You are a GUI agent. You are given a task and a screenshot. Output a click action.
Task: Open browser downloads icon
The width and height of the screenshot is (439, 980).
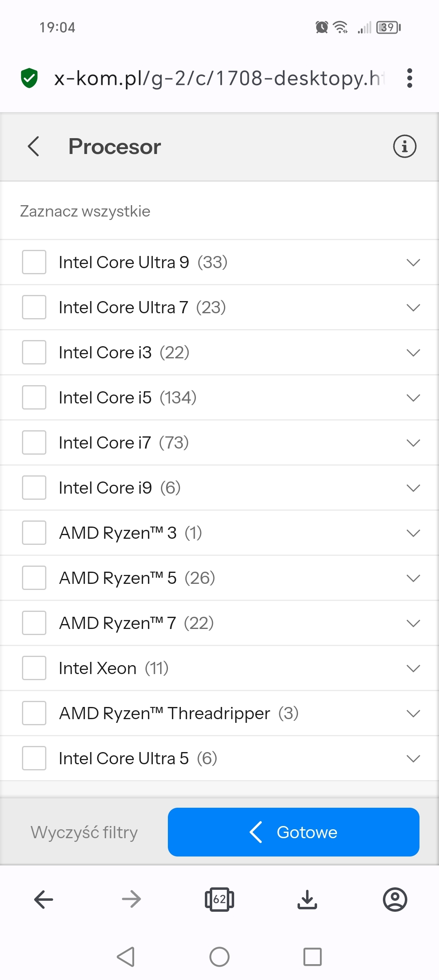pyautogui.click(x=307, y=899)
